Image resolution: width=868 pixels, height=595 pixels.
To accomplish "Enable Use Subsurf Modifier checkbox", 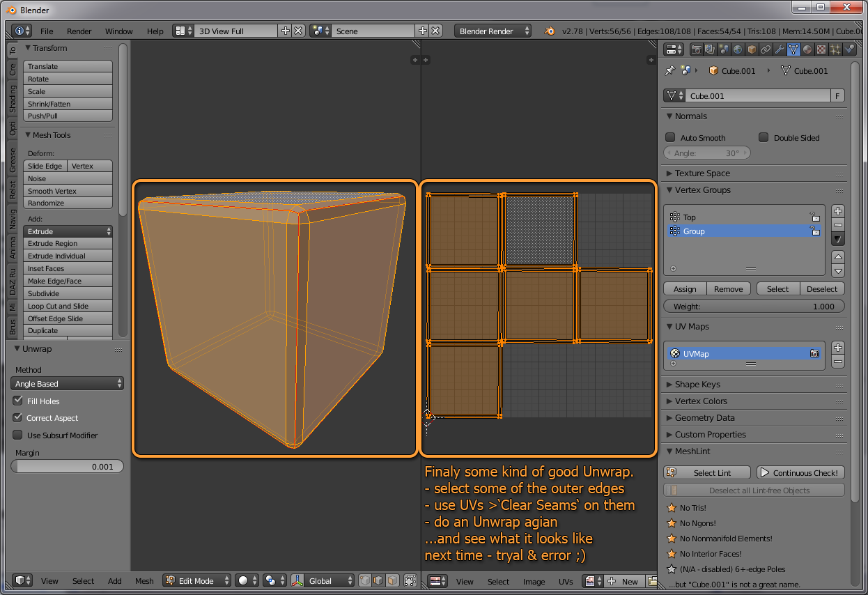I will click(x=18, y=435).
